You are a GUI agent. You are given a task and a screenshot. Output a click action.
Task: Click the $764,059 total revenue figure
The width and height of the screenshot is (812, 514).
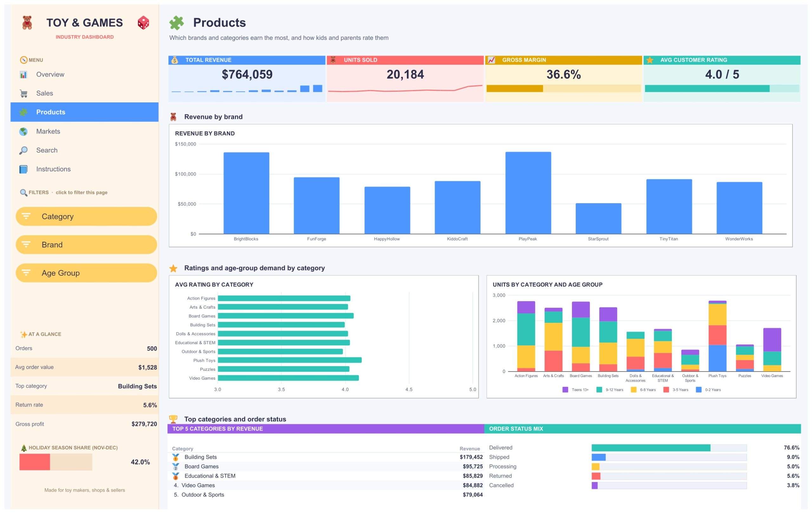(247, 74)
